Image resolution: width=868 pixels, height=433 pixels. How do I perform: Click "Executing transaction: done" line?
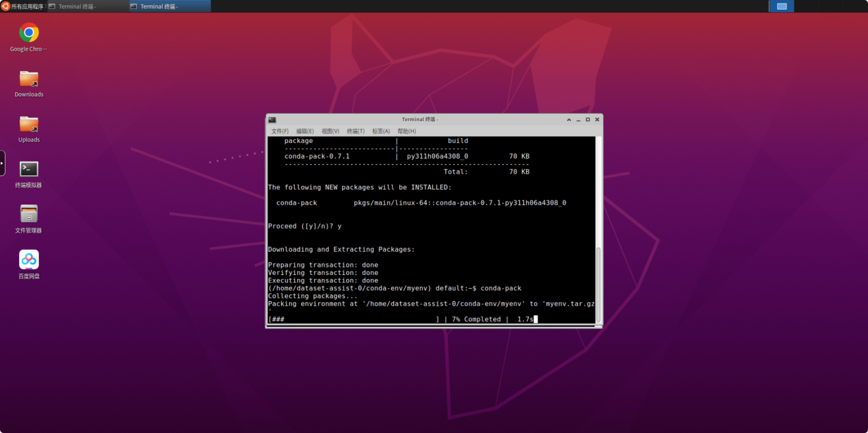coord(323,280)
